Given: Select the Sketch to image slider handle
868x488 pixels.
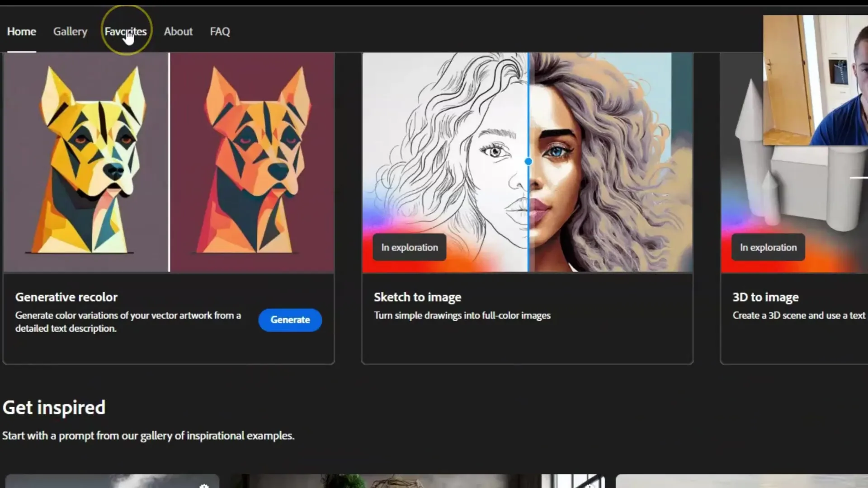Looking at the screenshot, I should (x=528, y=161).
